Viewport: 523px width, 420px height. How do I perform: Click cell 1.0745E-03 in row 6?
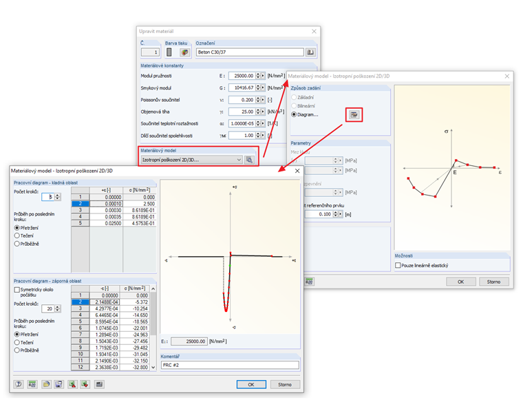105,328
